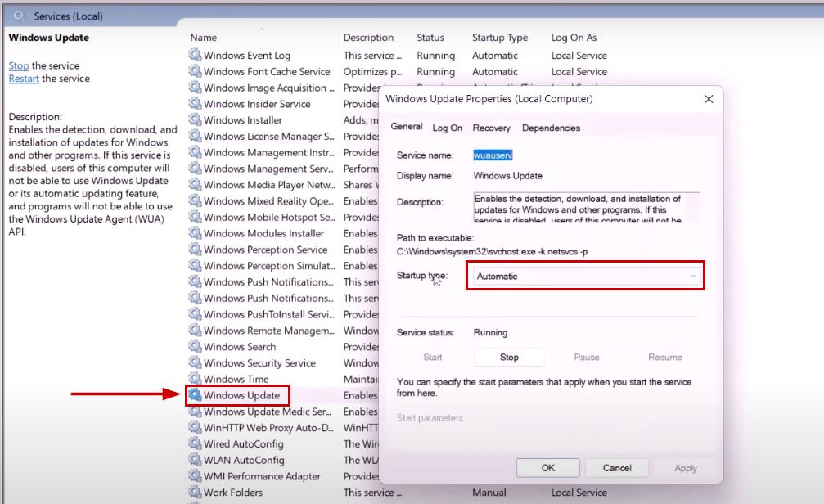Click Running status of Windows Event Log
Screen dimensions: 824x504
click(435, 56)
